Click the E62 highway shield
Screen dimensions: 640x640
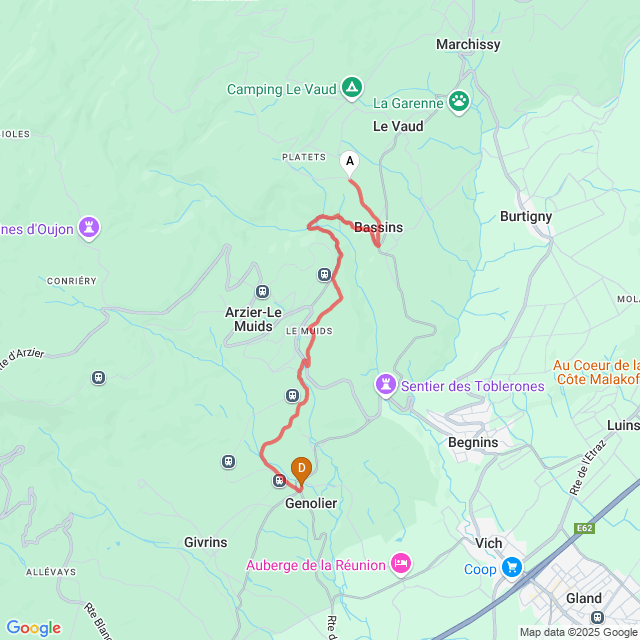[x=584, y=528]
